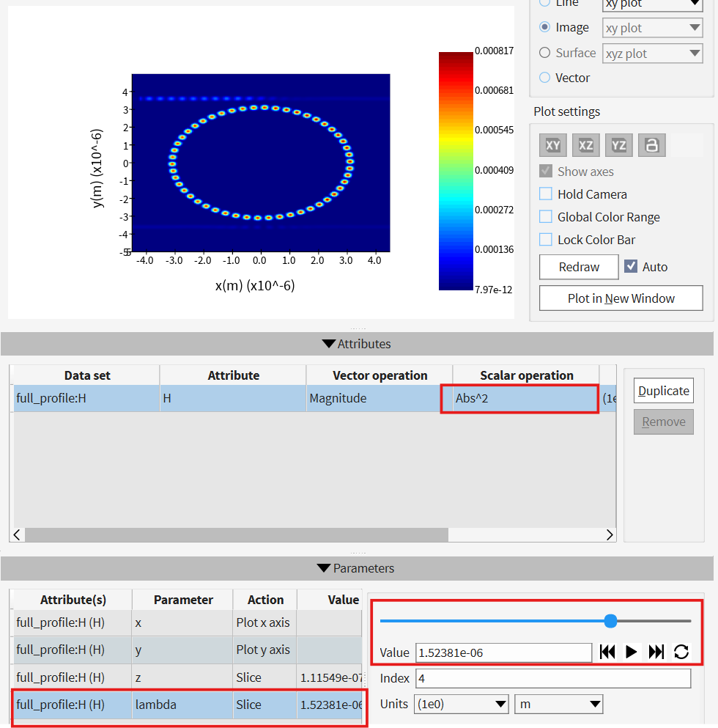Click the Remove button

pos(663,422)
